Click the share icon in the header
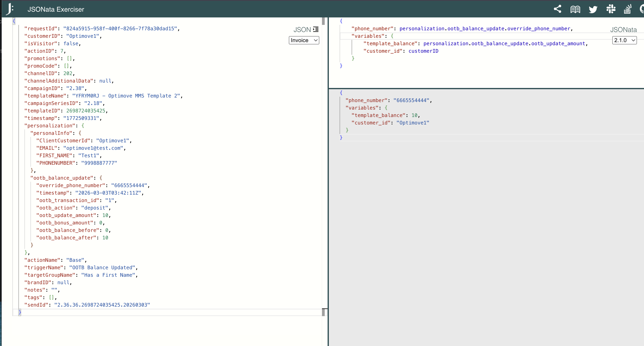This screenshot has width=644, height=346. (557, 9)
